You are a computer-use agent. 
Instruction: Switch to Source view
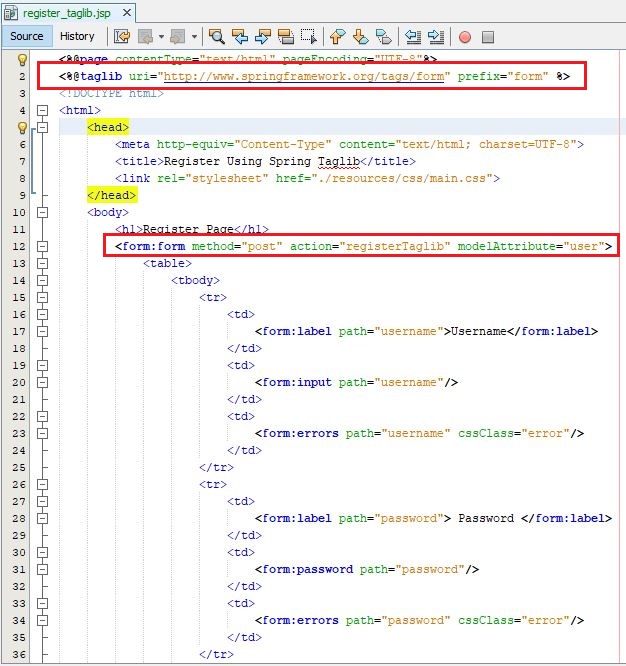tap(27, 36)
